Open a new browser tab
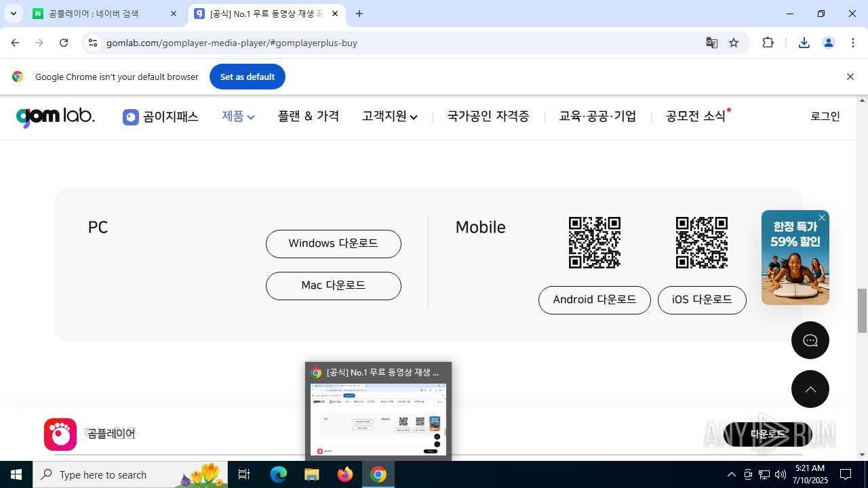Viewport: 868px width, 488px height. (x=359, y=14)
